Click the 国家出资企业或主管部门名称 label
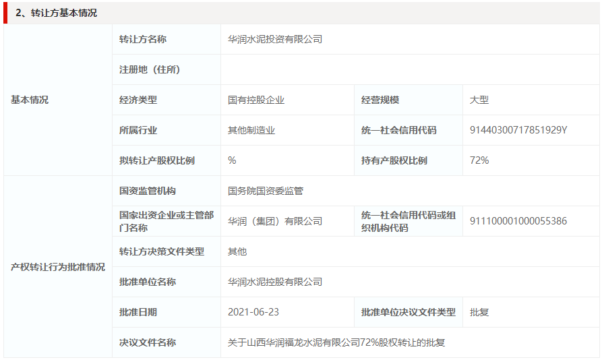Image resolution: width=602 pixels, height=364 pixels. point(167,221)
